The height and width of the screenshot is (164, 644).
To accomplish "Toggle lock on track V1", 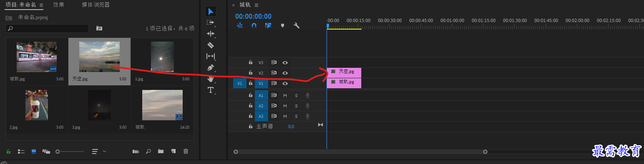I will [250, 83].
